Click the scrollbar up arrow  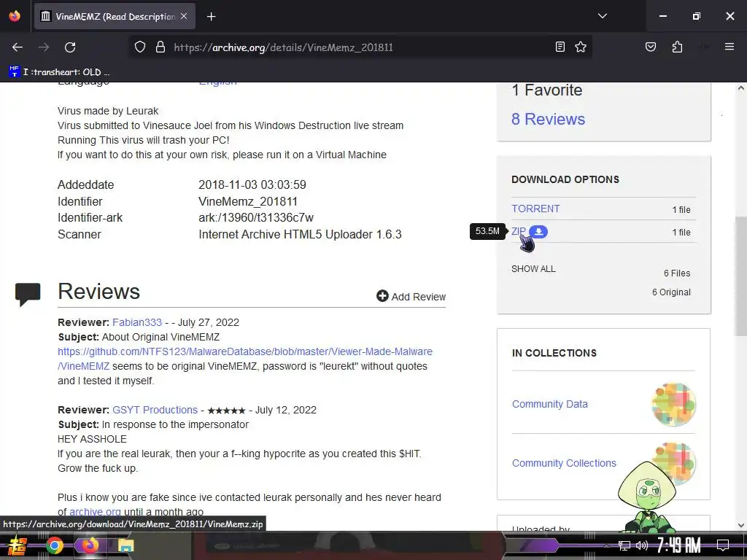[740, 88]
